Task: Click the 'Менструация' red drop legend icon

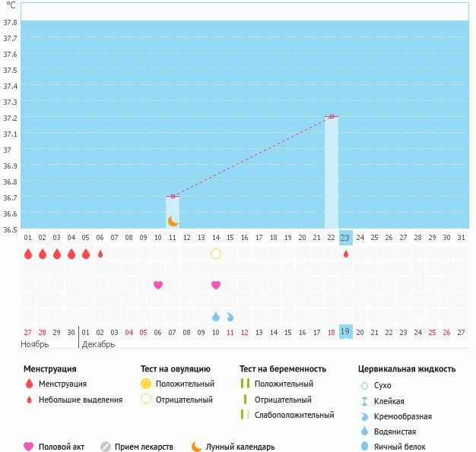Action: coord(29,384)
